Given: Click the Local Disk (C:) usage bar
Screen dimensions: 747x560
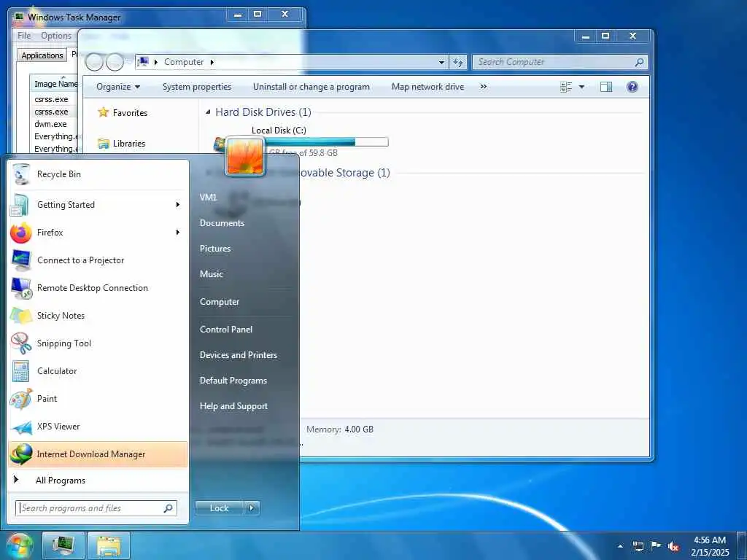Looking at the screenshot, I should [x=326, y=142].
